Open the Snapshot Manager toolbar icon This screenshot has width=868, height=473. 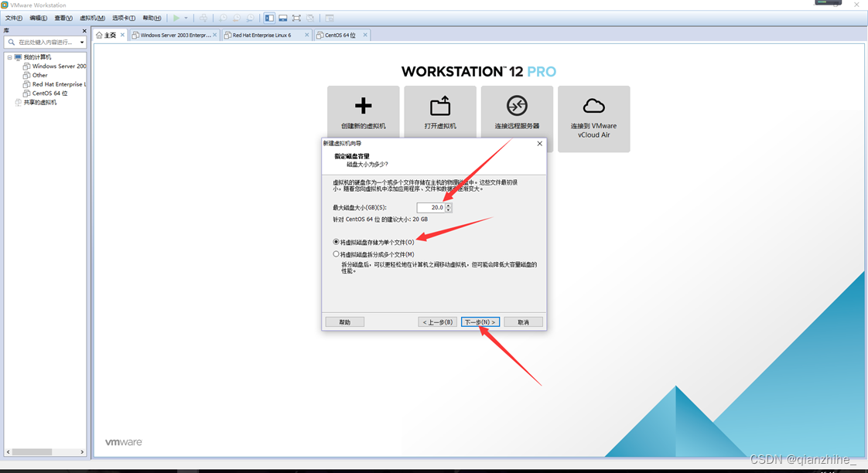click(250, 18)
